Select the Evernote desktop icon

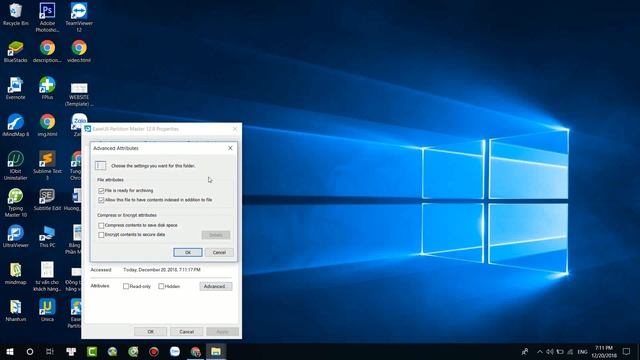click(x=16, y=89)
